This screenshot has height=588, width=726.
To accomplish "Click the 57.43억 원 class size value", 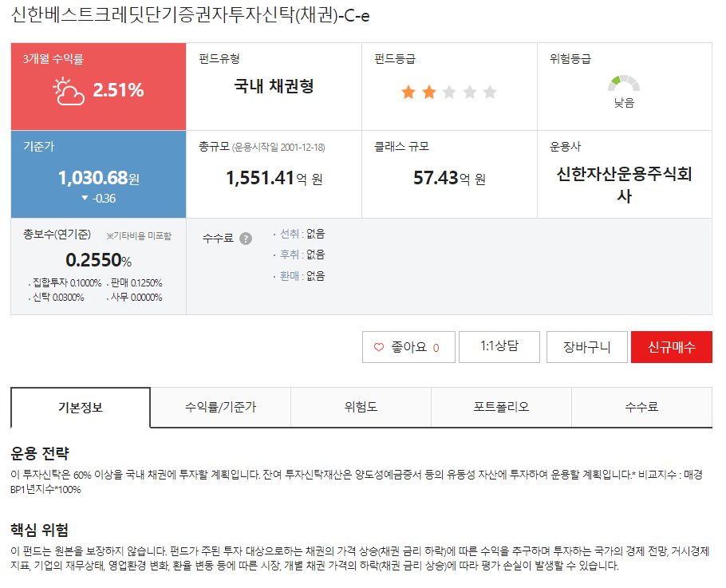I will click(x=449, y=178).
